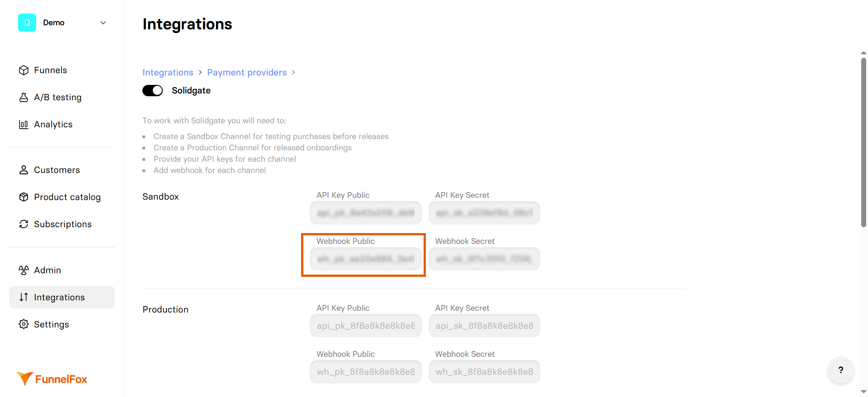Click the Production section label

[x=165, y=309]
